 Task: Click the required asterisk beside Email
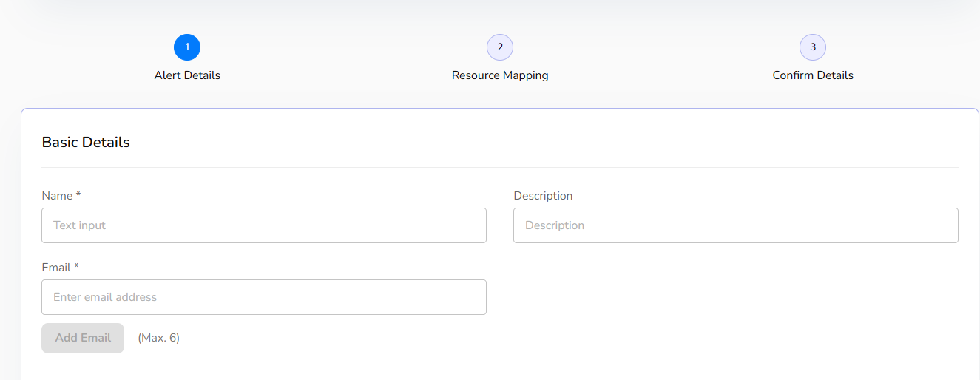pyautogui.click(x=77, y=267)
